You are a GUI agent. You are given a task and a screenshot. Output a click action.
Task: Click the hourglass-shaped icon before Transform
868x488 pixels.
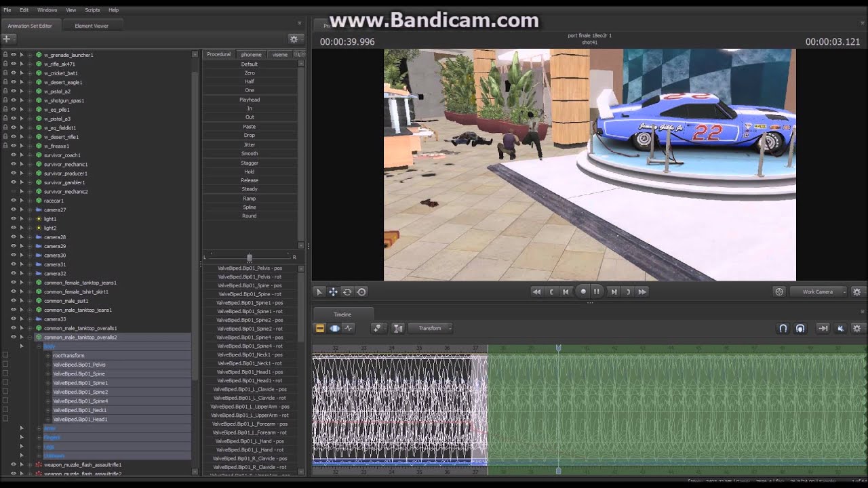click(x=398, y=328)
